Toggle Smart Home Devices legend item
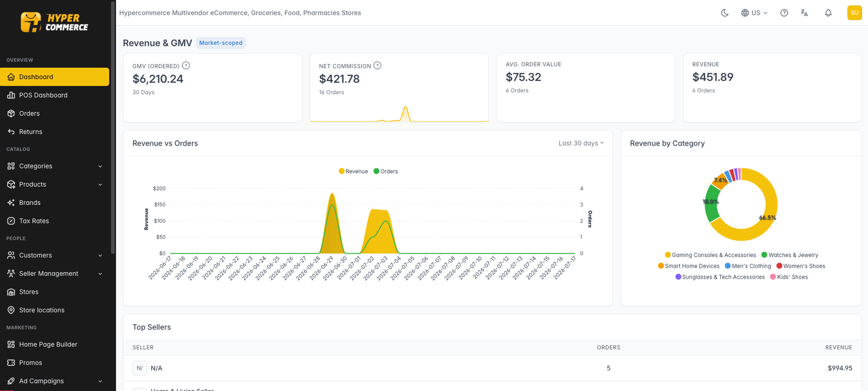868x391 pixels. click(688, 266)
